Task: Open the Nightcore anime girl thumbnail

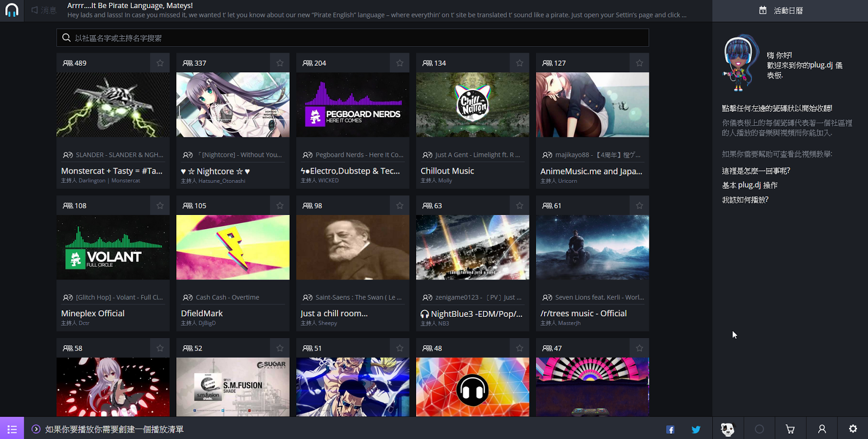Action: [x=233, y=105]
